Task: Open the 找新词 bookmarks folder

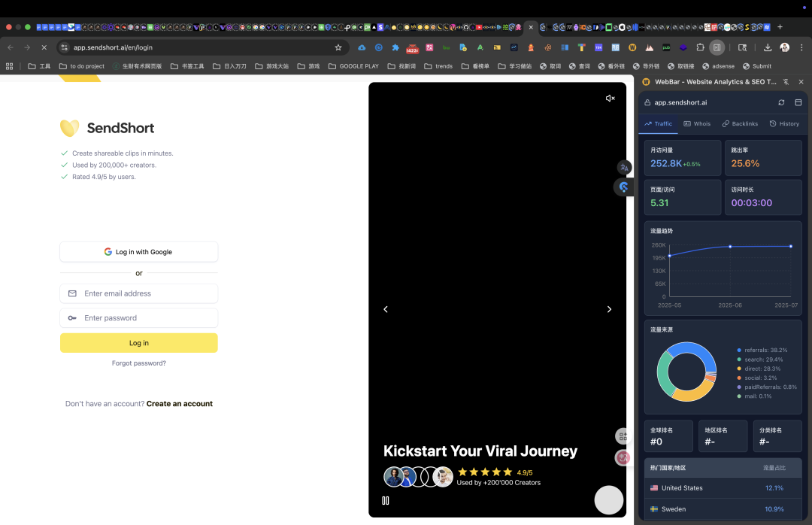Action: tap(401, 66)
